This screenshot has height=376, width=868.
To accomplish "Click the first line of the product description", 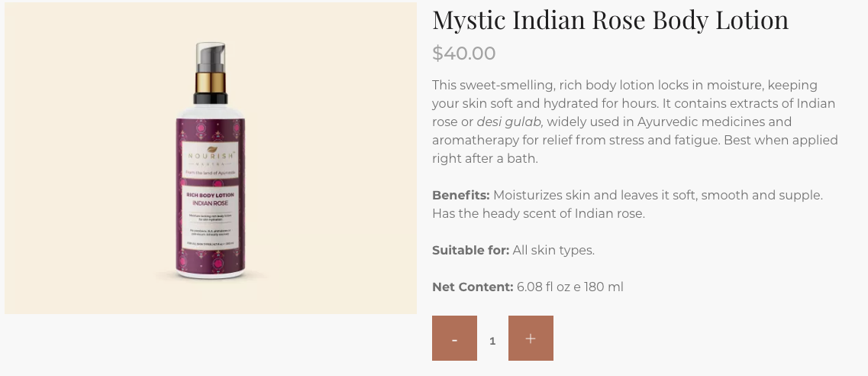I will click(x=624, y=85).
